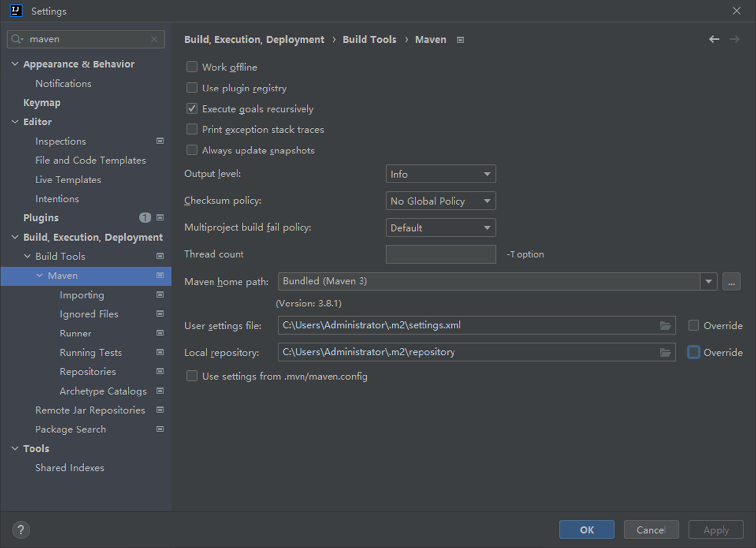The width and height of the screenshot is (756, 548).
Task: Open the Output level dropdown
Action: (441, 174)
